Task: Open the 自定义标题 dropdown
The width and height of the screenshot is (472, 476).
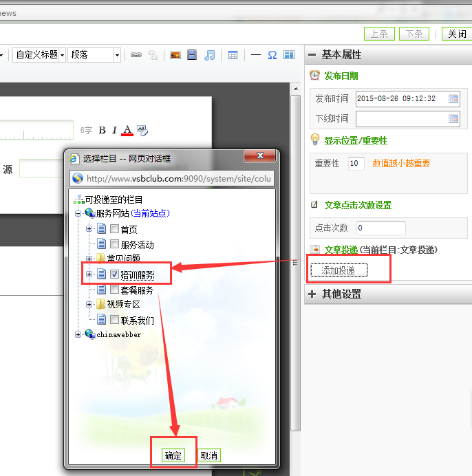Action: pyautogui.click(x=62, y=55)
